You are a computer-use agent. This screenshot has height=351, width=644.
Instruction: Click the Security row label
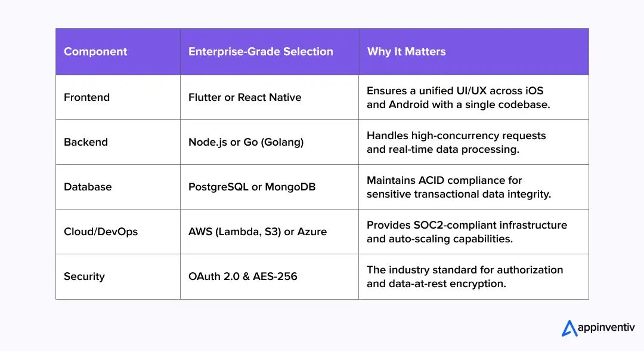84,276
